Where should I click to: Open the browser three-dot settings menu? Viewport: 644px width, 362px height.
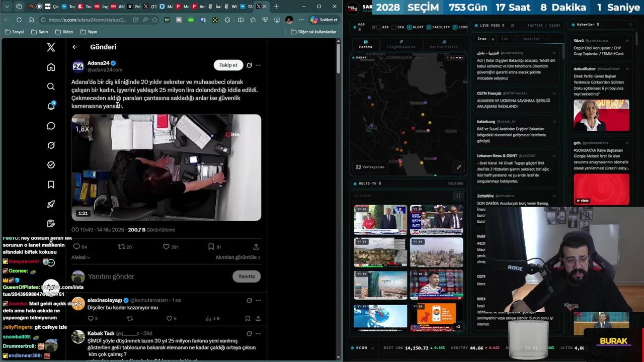(x=301, y=20)
